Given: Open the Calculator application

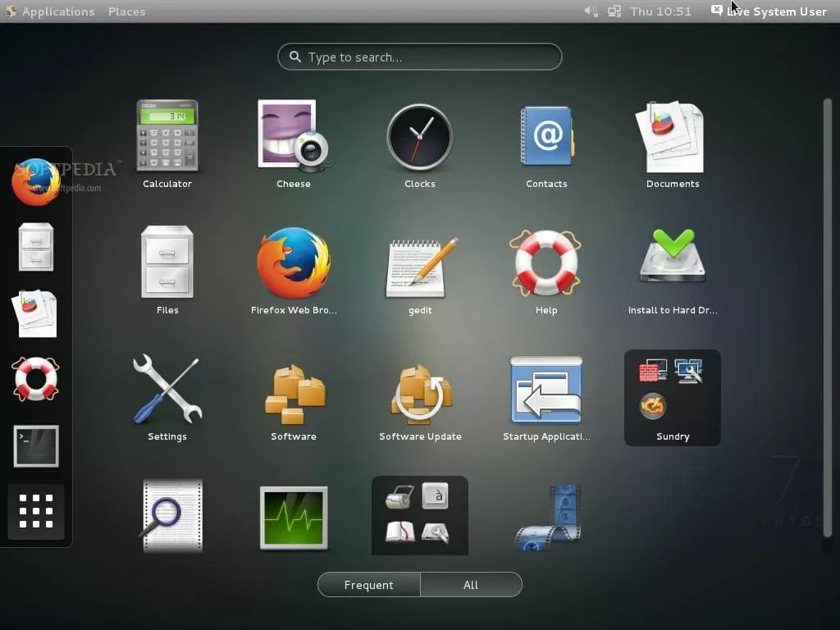Looking at the screenshot, I should click(167, 135).
